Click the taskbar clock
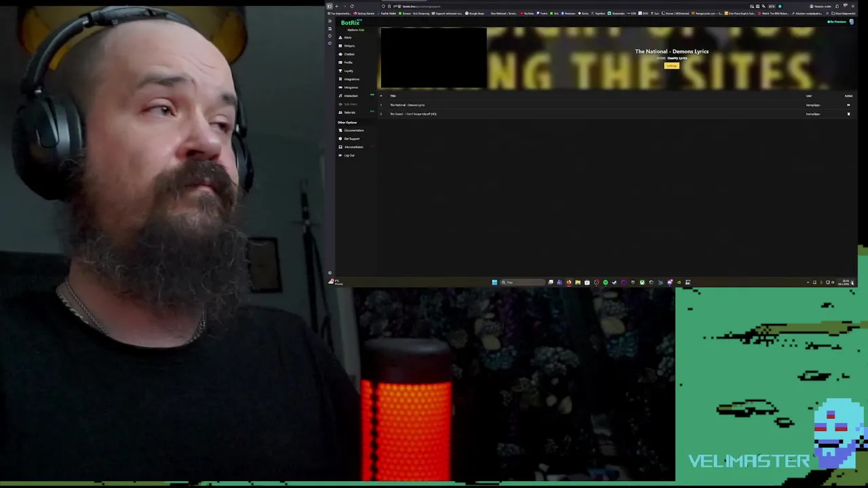Screen dimensions: 868x488 click(x=844, y=282)
